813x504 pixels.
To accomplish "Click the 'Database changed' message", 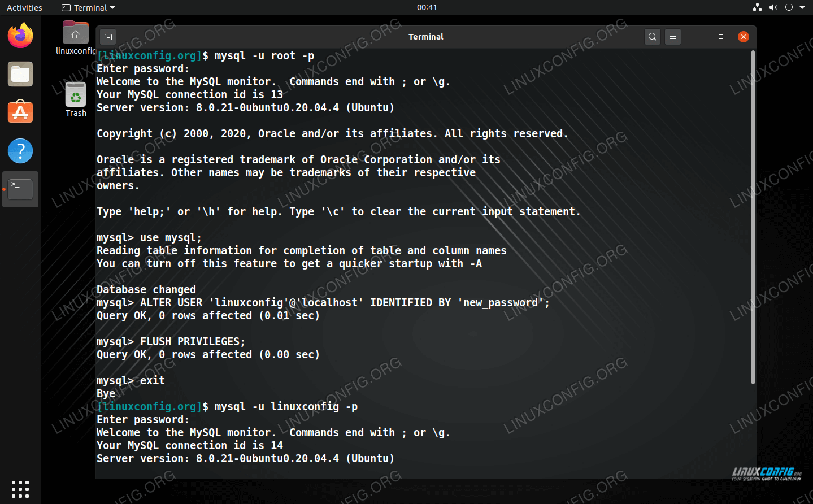I will 146,290.
